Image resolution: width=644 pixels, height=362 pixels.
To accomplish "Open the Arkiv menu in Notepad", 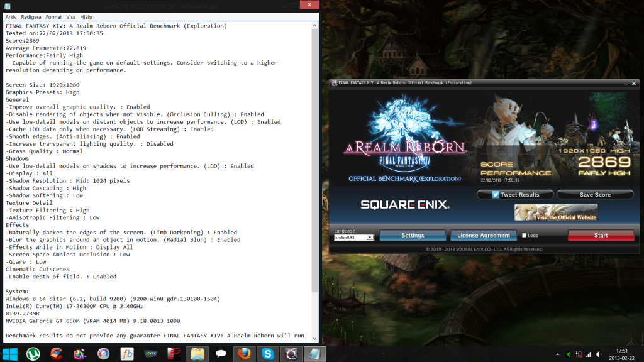I will (x=11, y=17).
